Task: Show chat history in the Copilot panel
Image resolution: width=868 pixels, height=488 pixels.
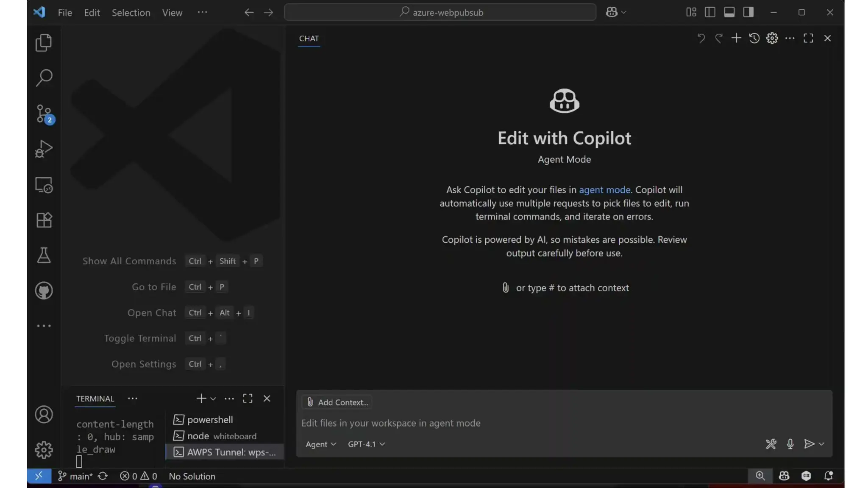Action: tap(754, 38)
